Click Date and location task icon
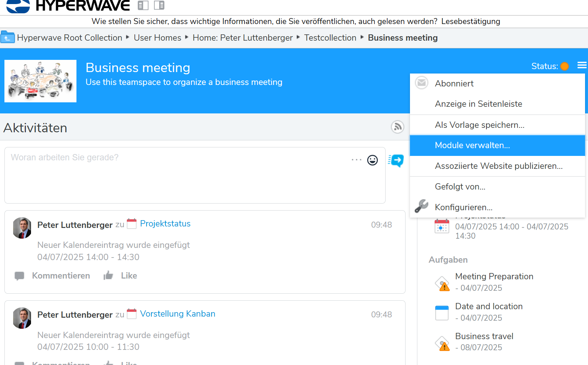The width and height of the screenshot is (588, 365). (442, 313)
